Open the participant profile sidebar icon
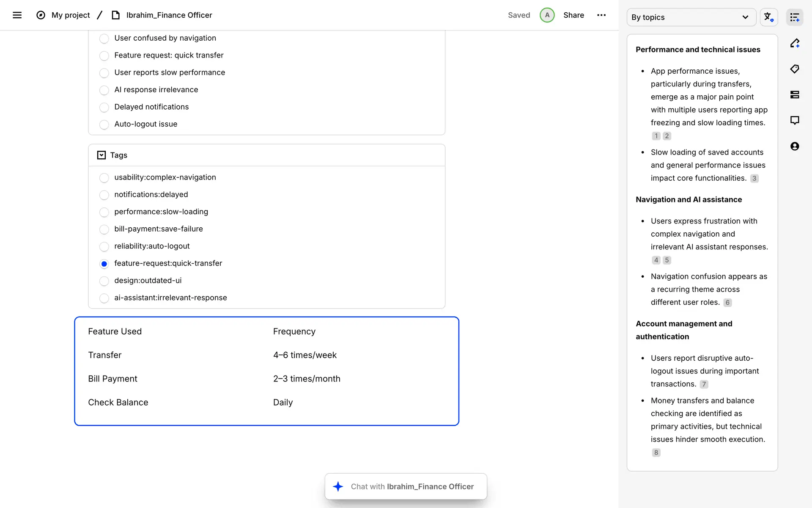The height and width of the screenshot is (508, 812). pyautogui.click(x=795, y=146)
